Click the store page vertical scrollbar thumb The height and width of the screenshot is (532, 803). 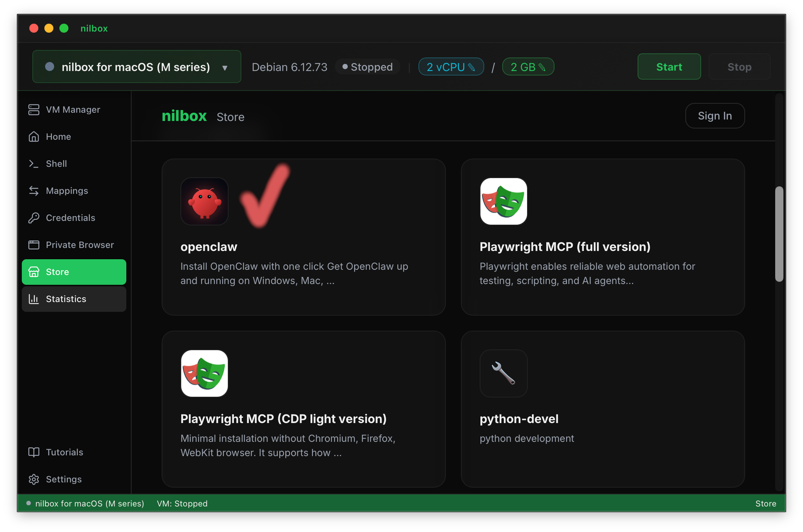pos(779,234)
